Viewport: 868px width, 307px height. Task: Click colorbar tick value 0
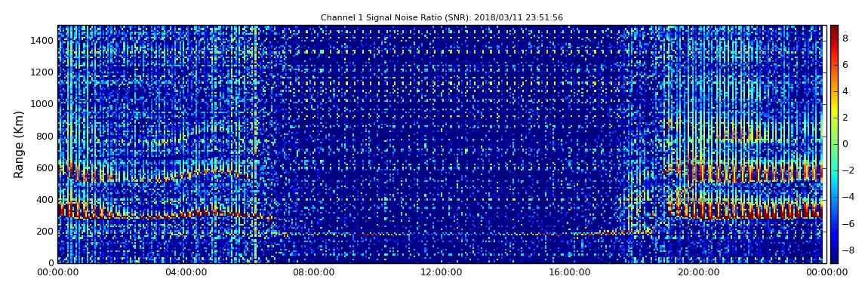click(x=845, y=144)
